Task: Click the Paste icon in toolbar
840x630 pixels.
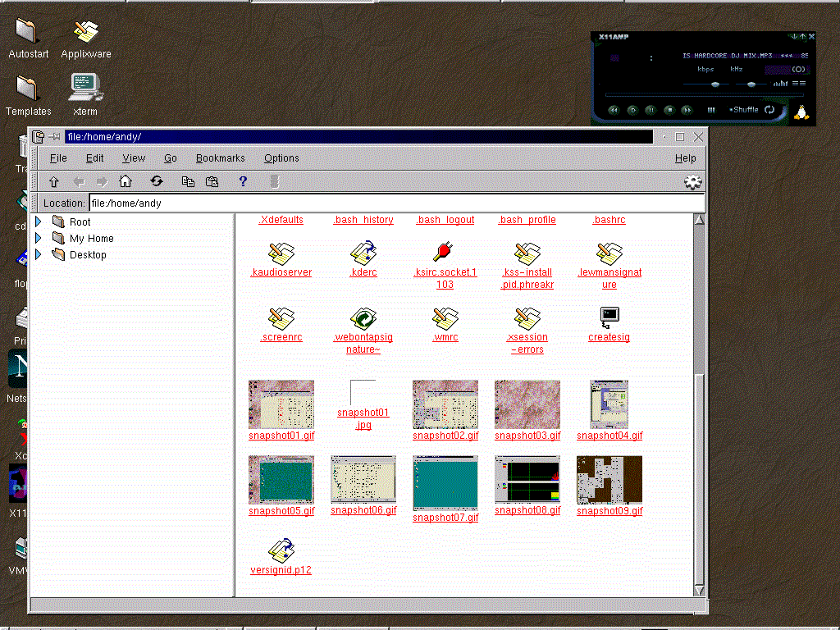Action: point(212,181)
